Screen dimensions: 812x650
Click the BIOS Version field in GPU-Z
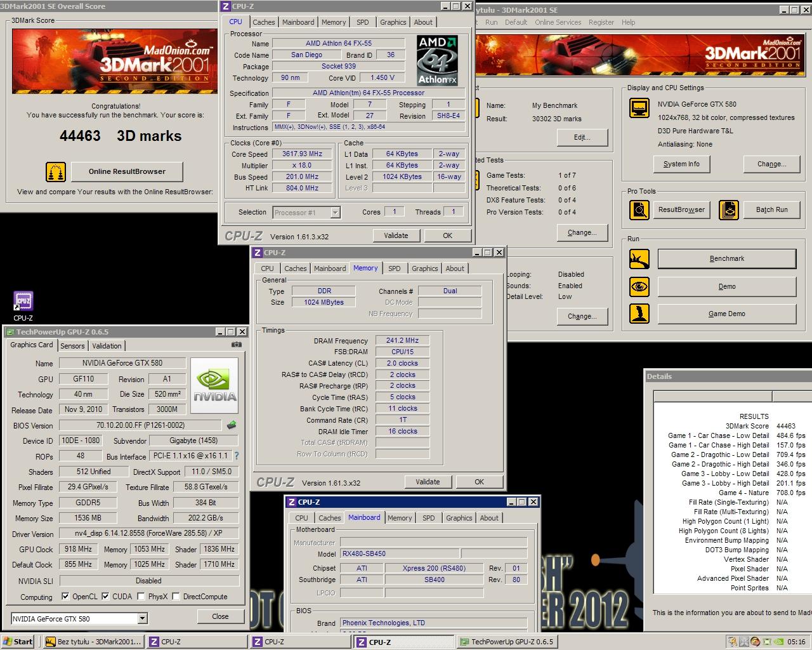coord(140,425)
